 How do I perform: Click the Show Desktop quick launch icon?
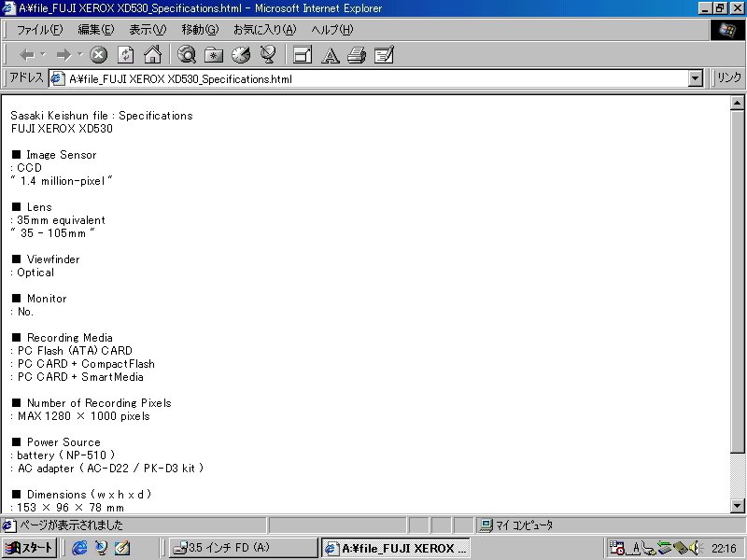122,548
